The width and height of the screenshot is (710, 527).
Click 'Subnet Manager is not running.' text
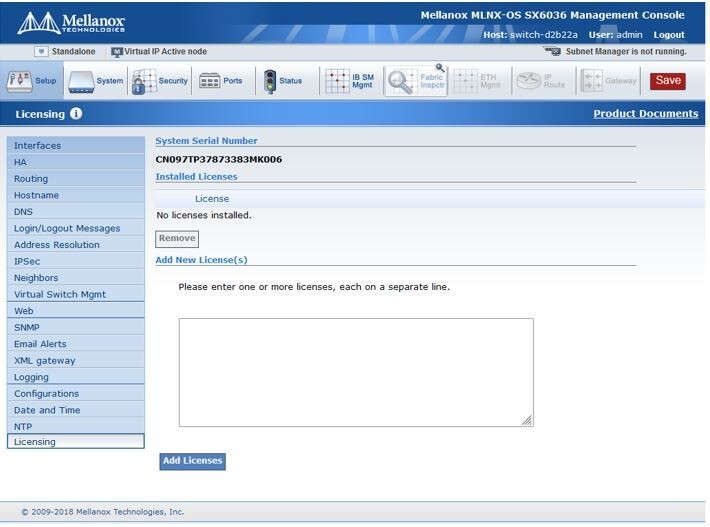[x=626, y=52]
